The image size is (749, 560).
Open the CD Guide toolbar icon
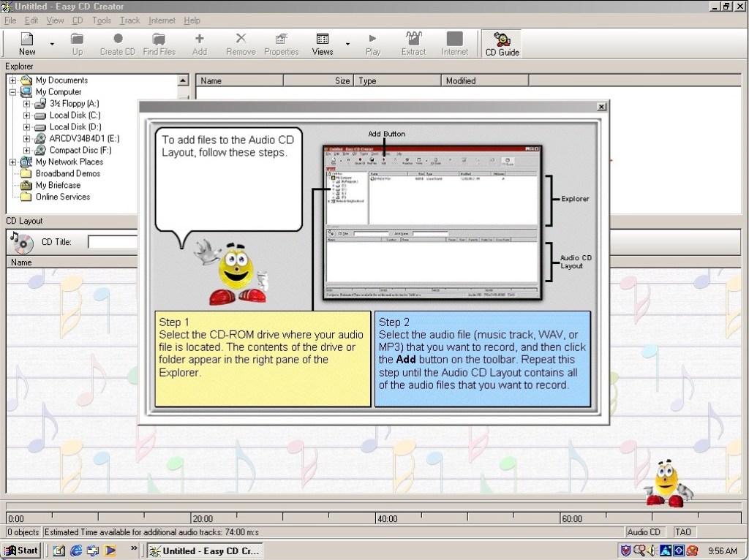coord(502,43)
